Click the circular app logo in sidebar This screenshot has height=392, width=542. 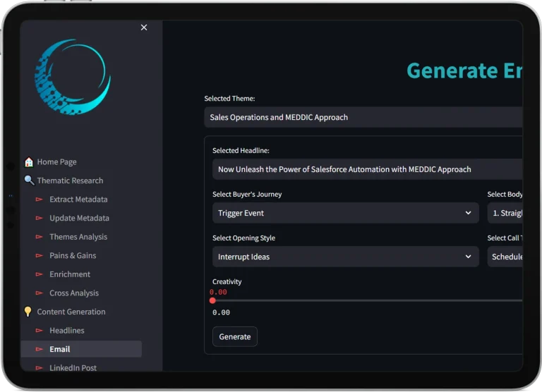73,76
